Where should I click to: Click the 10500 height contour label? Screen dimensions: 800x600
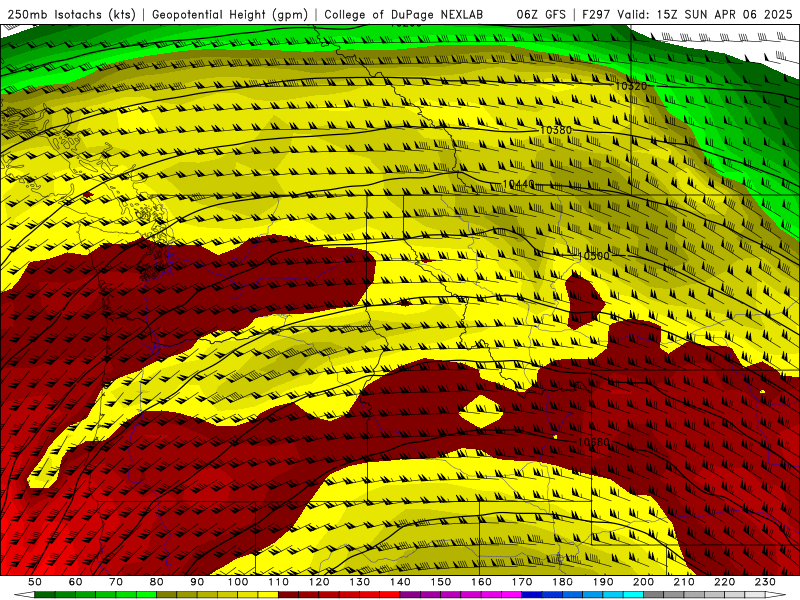tap(593, 256)
